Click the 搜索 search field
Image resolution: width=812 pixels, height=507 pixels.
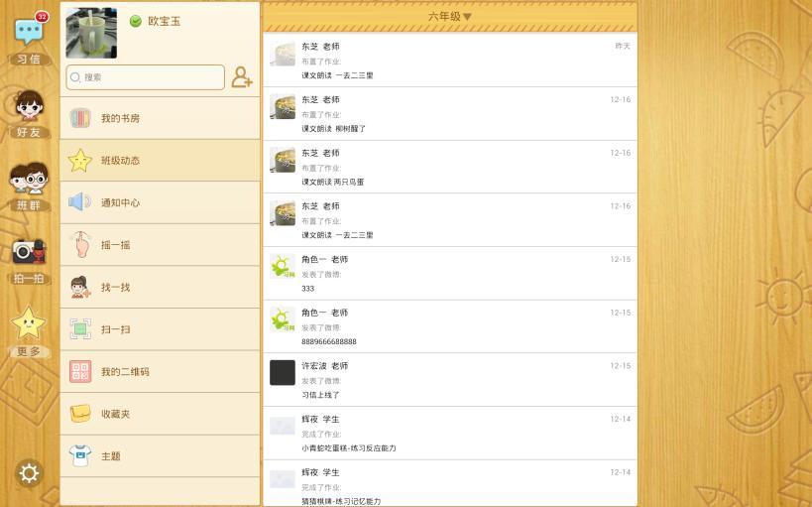(146, 77)
